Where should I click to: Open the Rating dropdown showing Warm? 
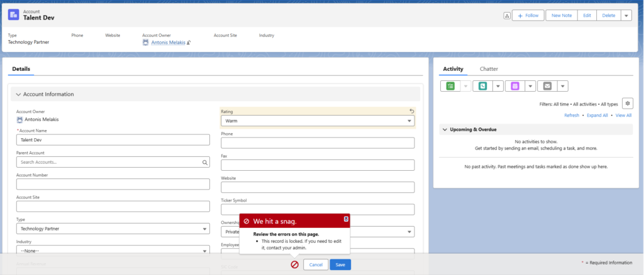point(318,121)
